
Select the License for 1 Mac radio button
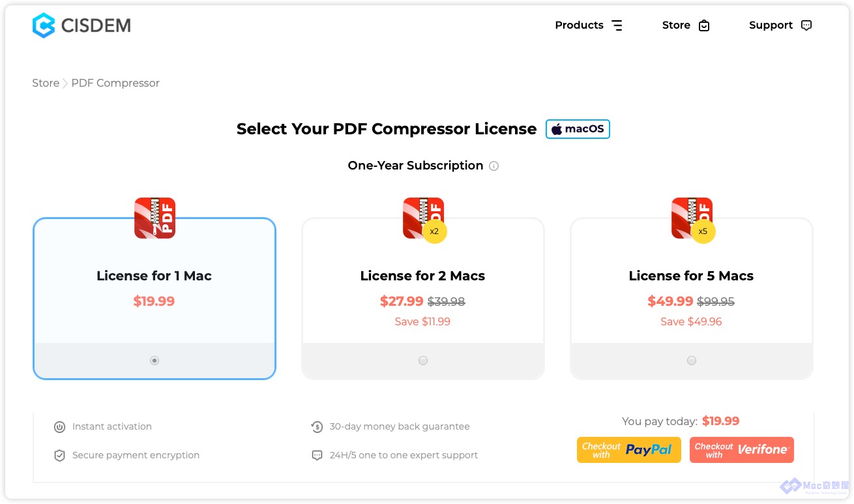(x=155, y=361)
